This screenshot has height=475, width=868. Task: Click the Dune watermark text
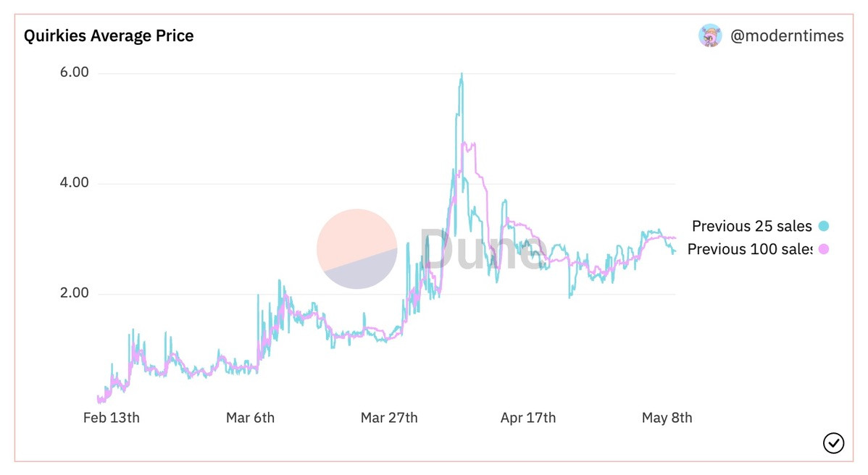[x=482, y=250]
